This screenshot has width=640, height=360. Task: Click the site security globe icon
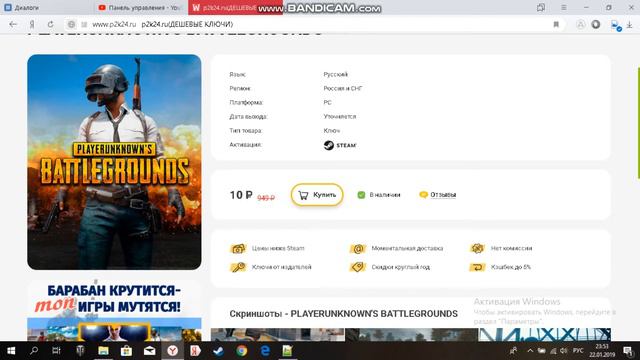(x=71, y=24)
